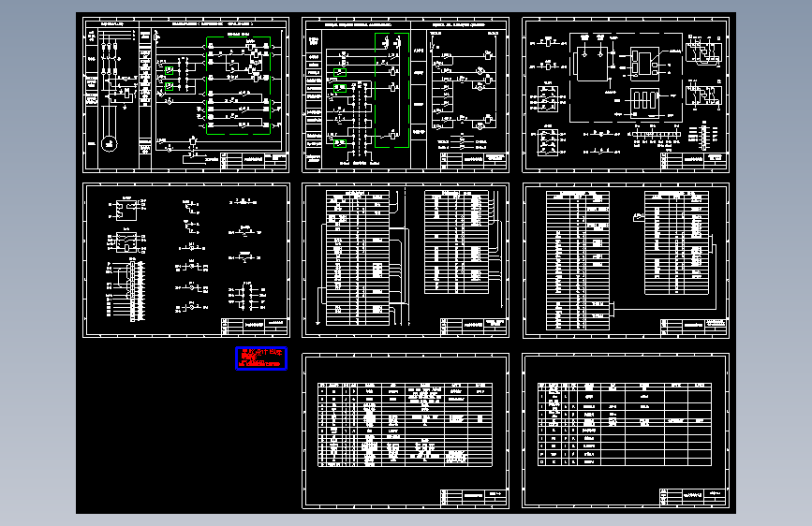This screenshot has height=526, width=812.
Task: Click title block of top-right sheet
Action: 693,160
